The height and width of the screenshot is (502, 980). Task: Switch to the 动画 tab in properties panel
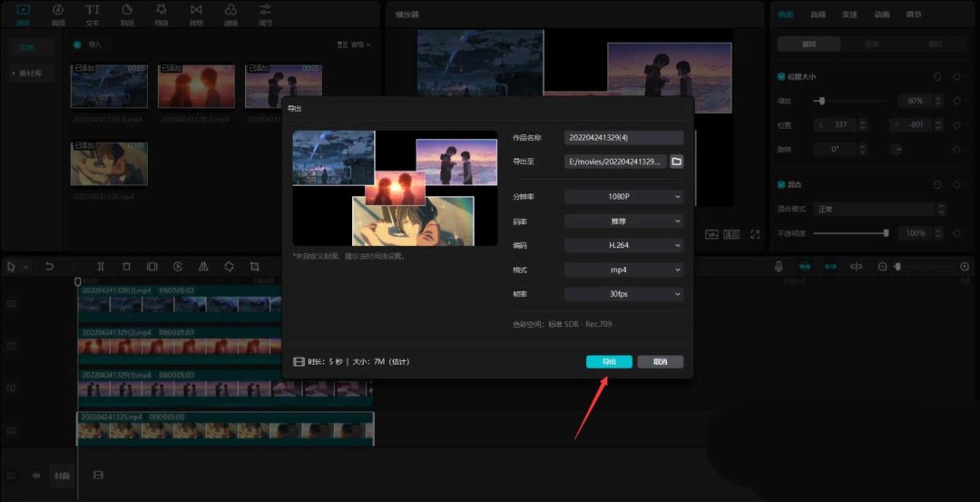[x=881, y=15]
